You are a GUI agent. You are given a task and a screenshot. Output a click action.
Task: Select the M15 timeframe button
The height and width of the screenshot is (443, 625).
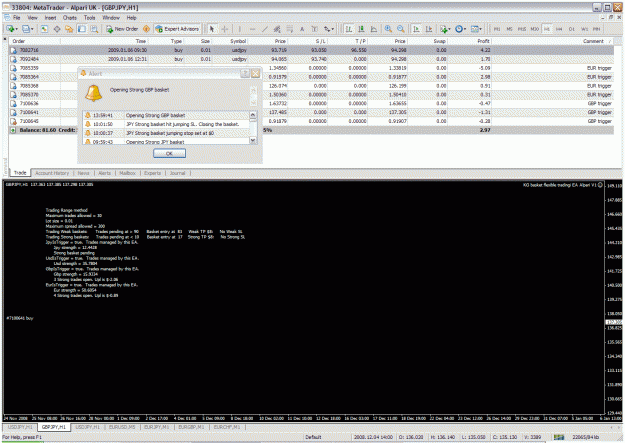point(522,29)
